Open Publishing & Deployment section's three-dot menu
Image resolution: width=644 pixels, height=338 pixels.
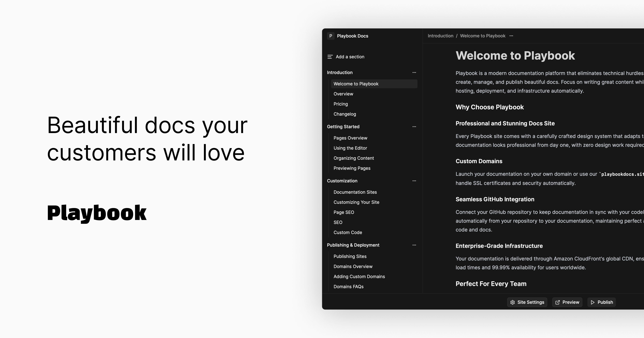414,245
